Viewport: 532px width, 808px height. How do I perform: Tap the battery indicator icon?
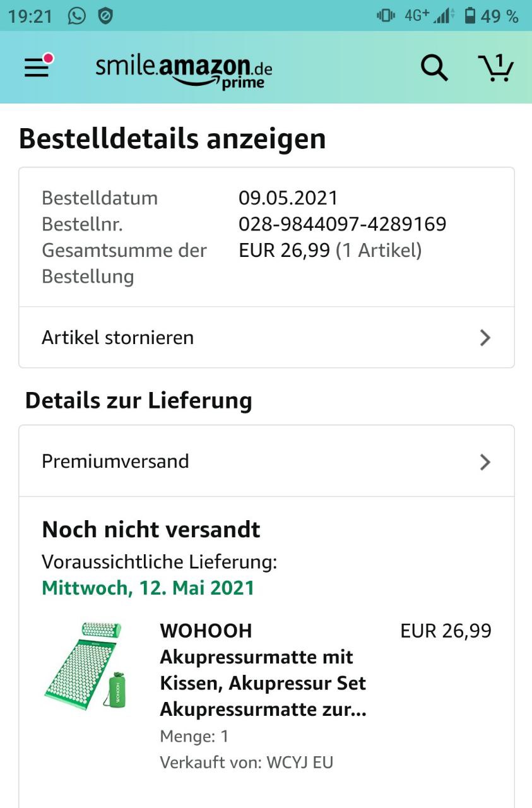coord(470,16)
